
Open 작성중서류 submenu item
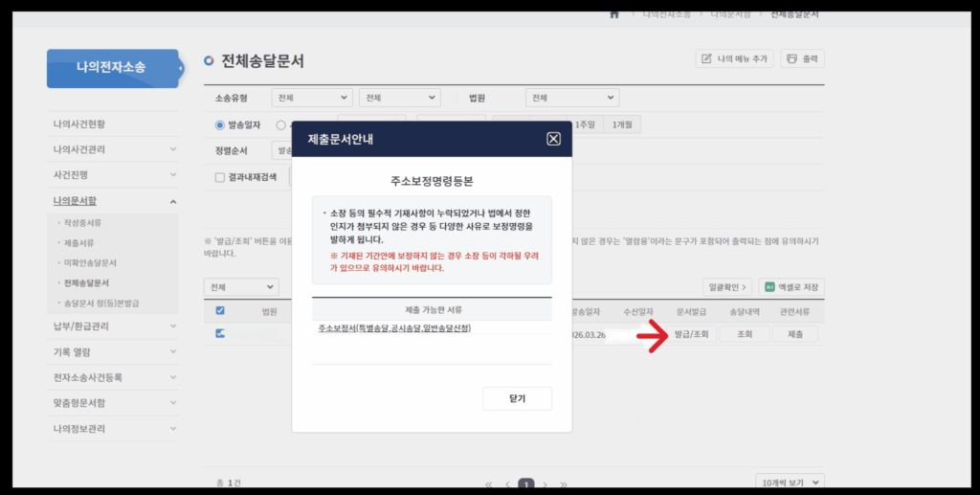[x=82, y=222]
